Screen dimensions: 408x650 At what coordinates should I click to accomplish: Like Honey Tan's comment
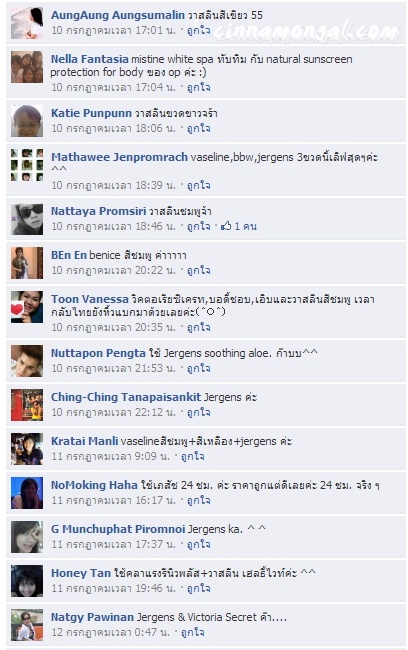pyautogui.click(x=199, y=588)
